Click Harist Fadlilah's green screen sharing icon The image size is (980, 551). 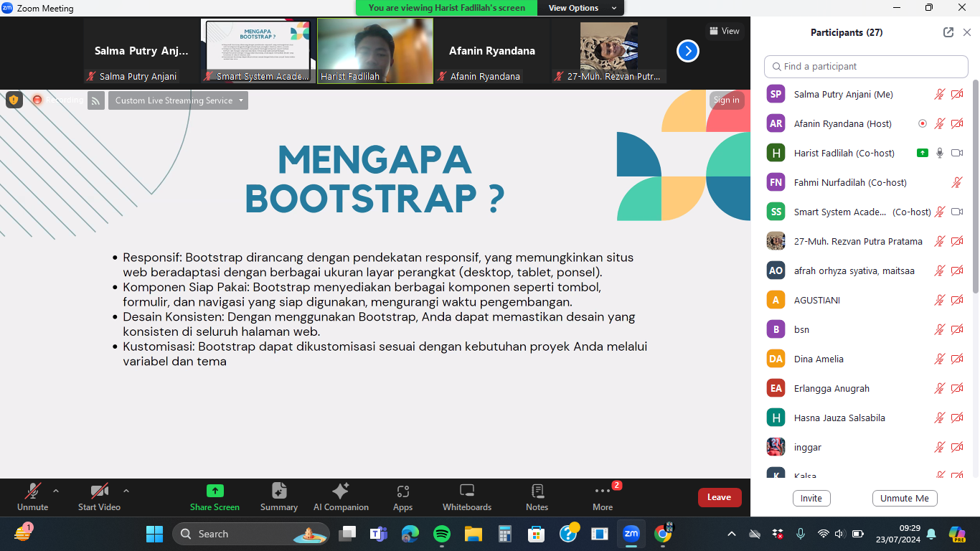[923, 153]
